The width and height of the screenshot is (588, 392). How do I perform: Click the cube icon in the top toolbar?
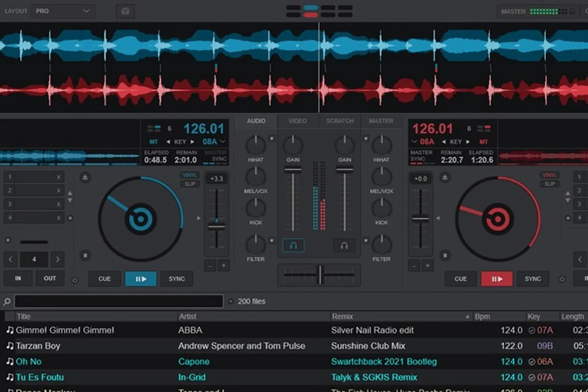click(x=125, y=11)
